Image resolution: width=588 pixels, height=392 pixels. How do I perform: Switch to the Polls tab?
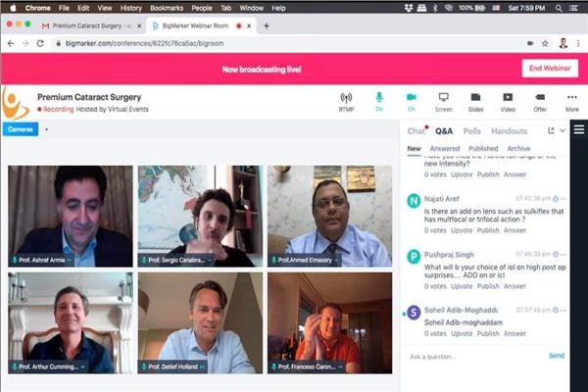click(472, 130)
